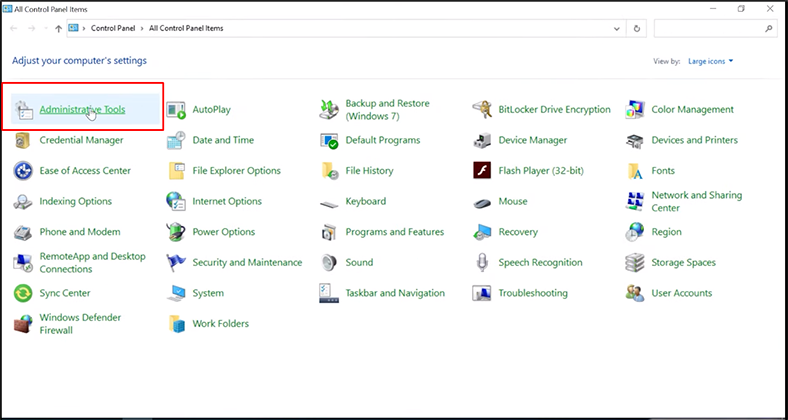Open the BitLocker Drive Encryption icon

tap(482, 110)
